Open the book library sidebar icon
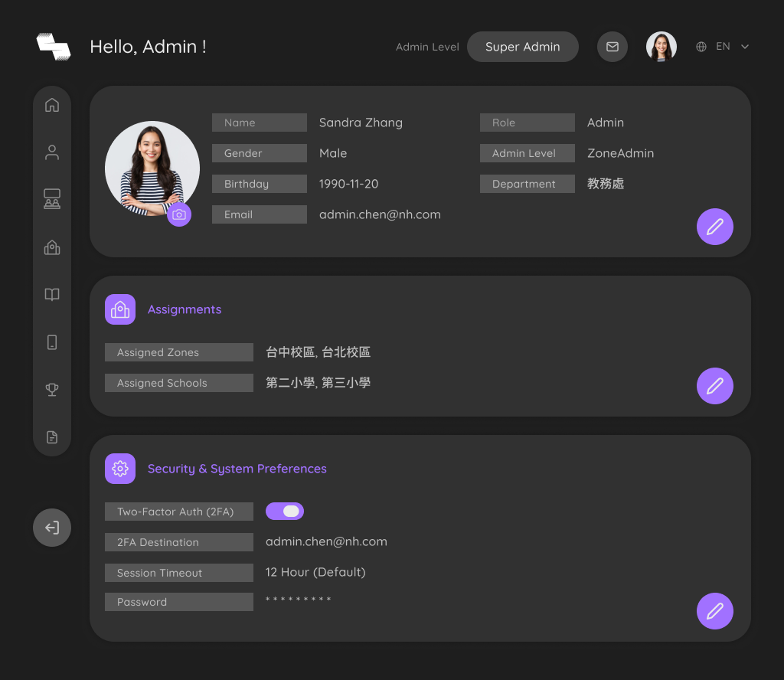784x680 pixels. point(52,294)
